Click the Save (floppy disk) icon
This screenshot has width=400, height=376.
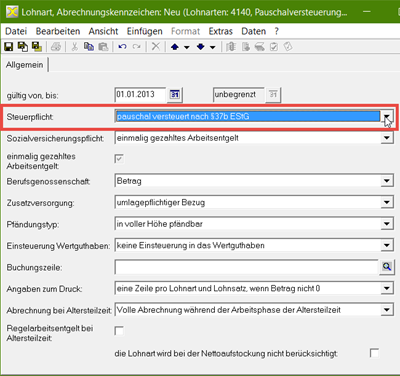(9, 47)
